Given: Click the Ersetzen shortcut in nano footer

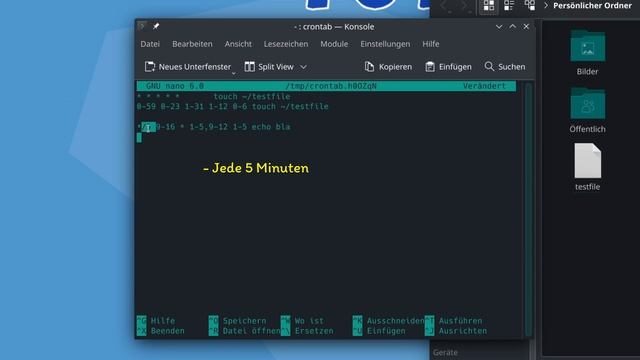Looking at the screenshot, I should 307,331.
